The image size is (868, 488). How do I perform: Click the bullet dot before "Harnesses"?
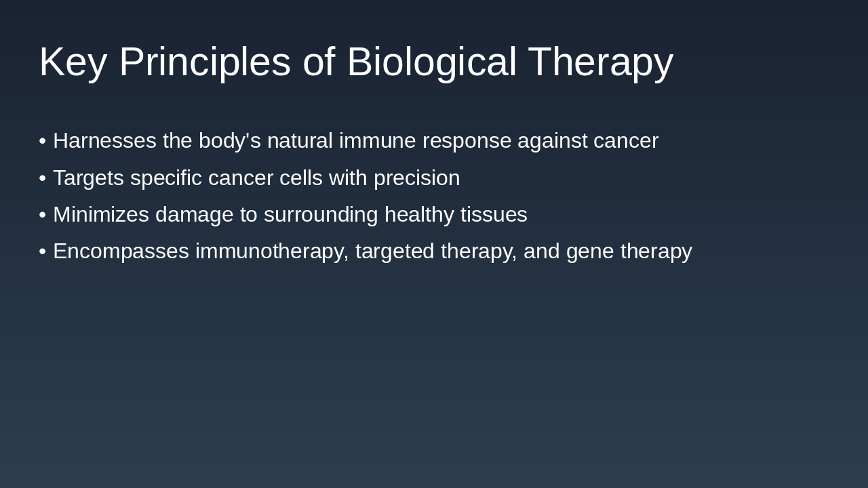42,141
